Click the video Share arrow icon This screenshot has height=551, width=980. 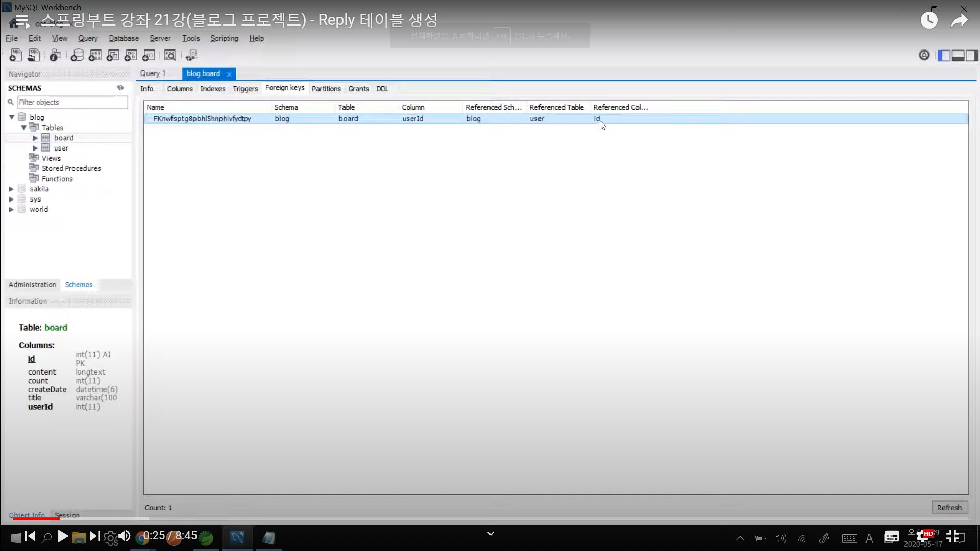[960, 20]
